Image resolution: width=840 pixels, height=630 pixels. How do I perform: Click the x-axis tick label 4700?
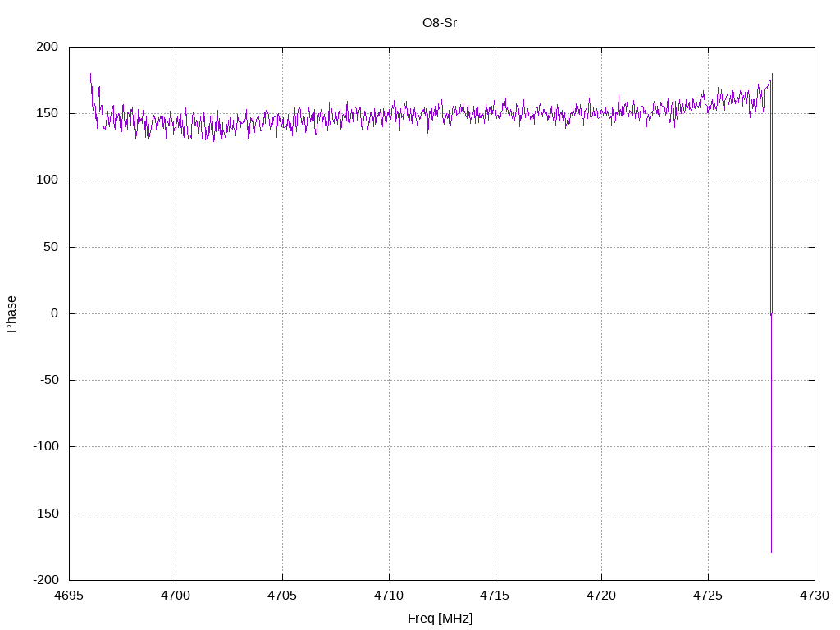(176, 596)
